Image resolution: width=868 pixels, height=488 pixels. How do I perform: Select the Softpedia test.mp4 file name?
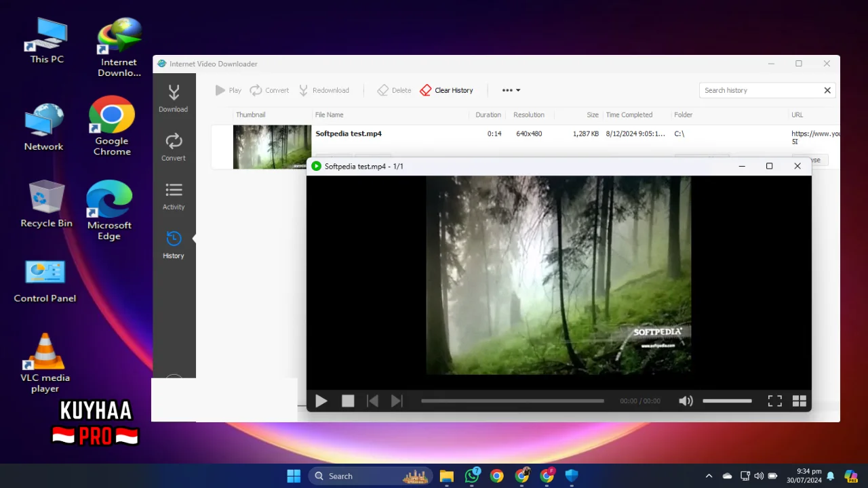point(349,134)
